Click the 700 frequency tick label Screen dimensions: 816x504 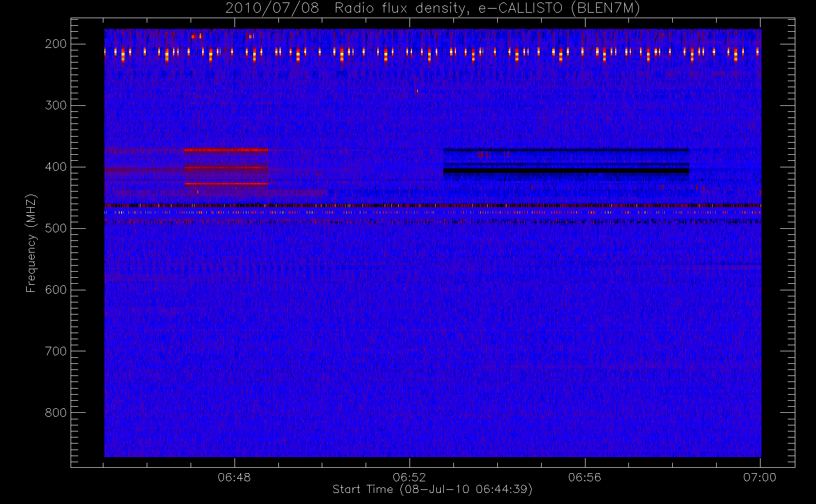tap(55, 351)
